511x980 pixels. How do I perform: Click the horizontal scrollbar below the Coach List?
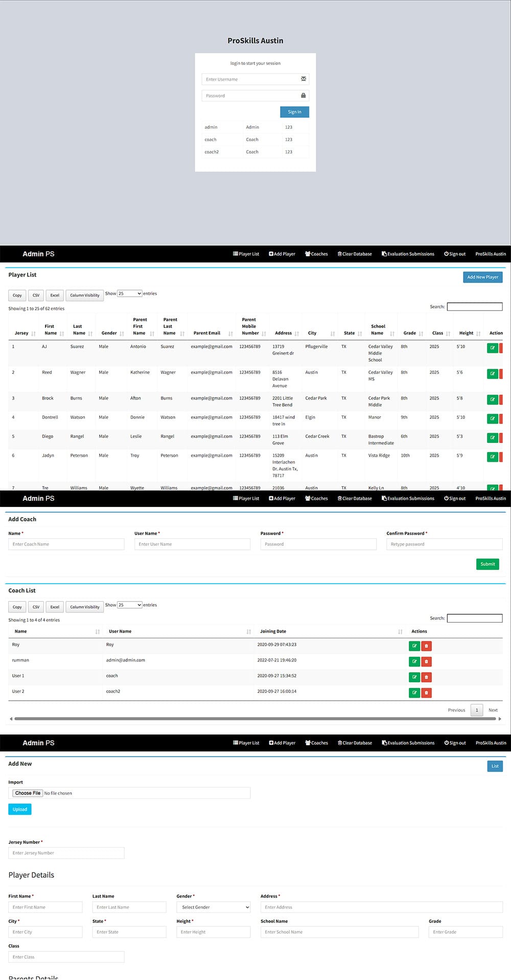pyautogui.click(x=254, y=719)
